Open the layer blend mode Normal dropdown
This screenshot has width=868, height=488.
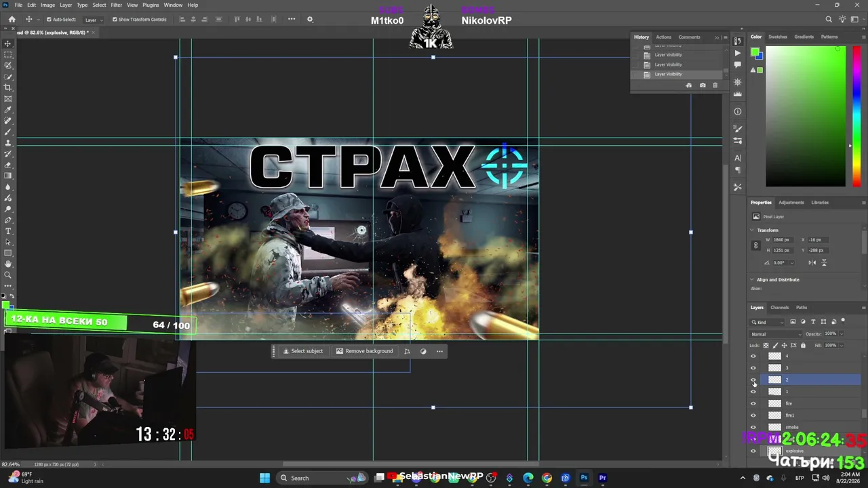click(776, 334)
